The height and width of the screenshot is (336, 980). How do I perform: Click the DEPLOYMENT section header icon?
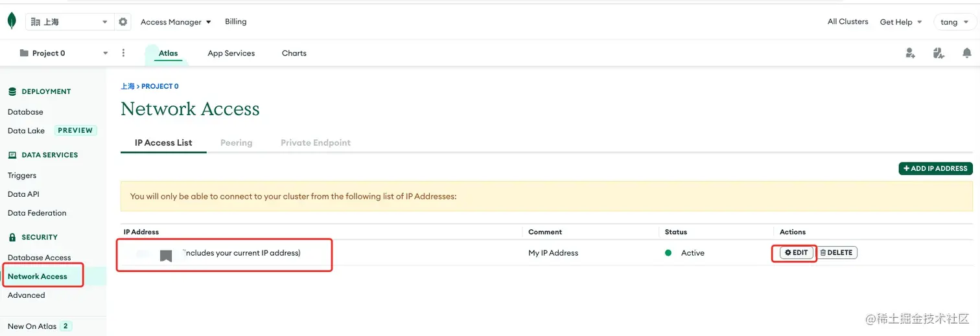[x=12, y=91]
